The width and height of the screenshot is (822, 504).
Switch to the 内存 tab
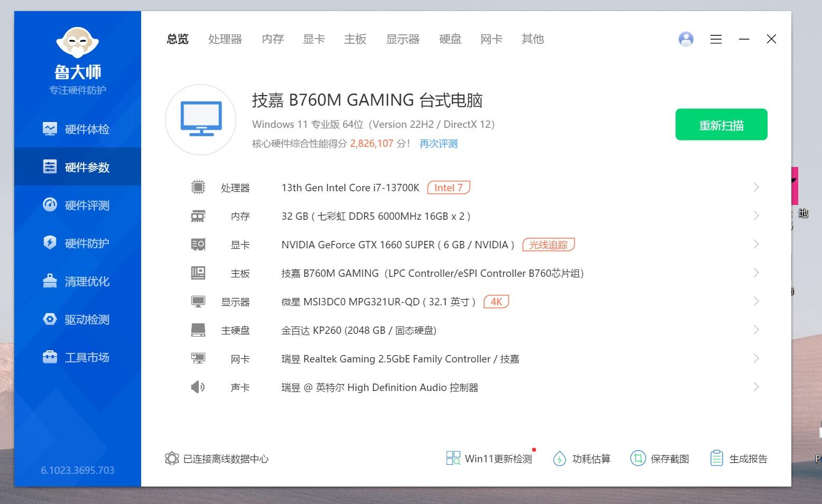click(x=273, y=39)
